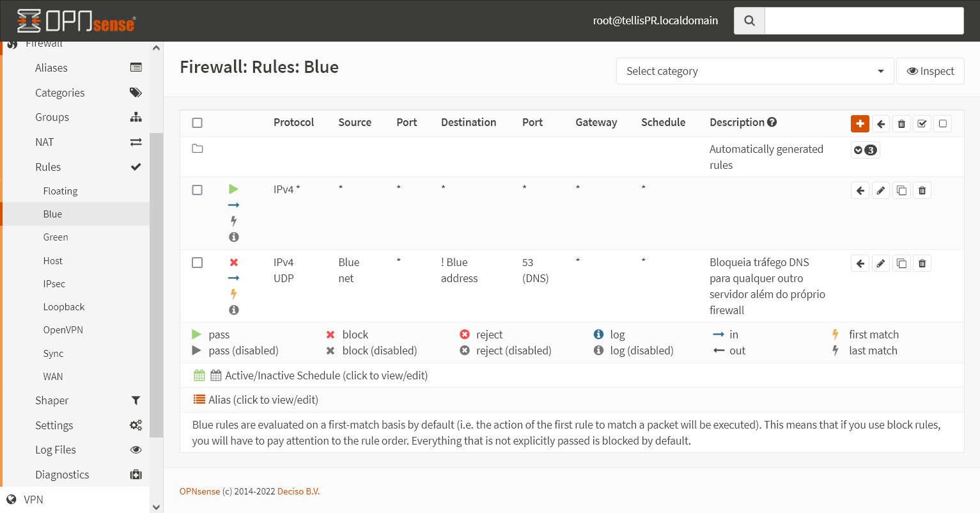Open the Inspect view with the eye icon
The height and width of the screenshot is (513, 980).
click(x=930, y=70)
